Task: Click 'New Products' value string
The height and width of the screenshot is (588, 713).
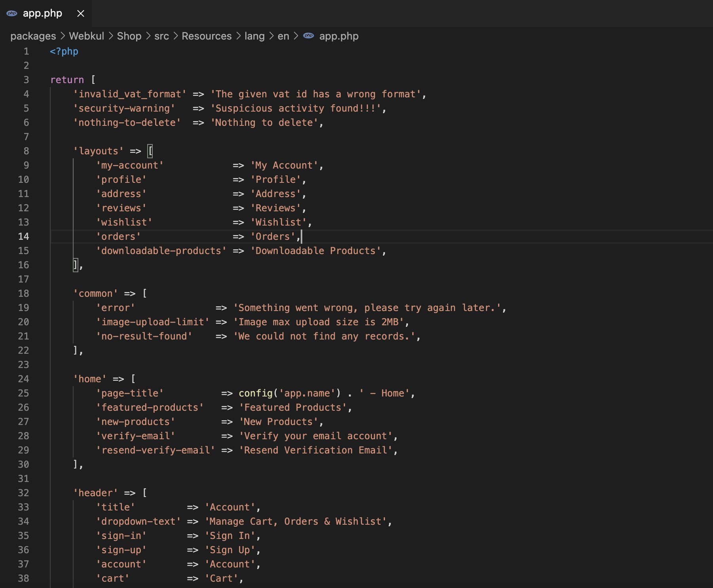Action: click(279, 422)
